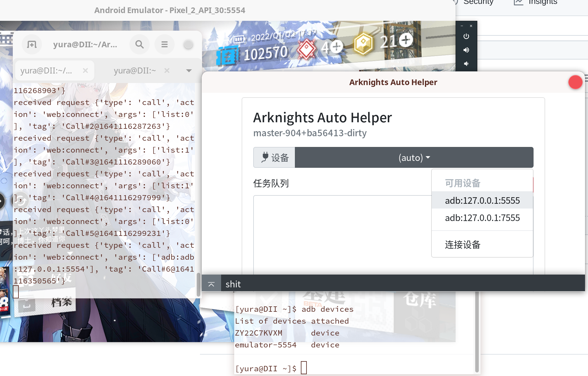Click the shell prompt input after adb devices output
588x376 pixels.
click(304, 368)
